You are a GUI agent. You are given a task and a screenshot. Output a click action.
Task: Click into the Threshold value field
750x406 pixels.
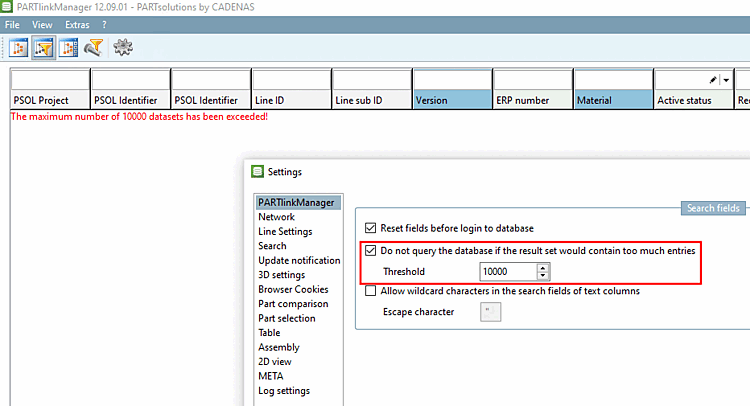pyautogui.click(x=508, y=272)
